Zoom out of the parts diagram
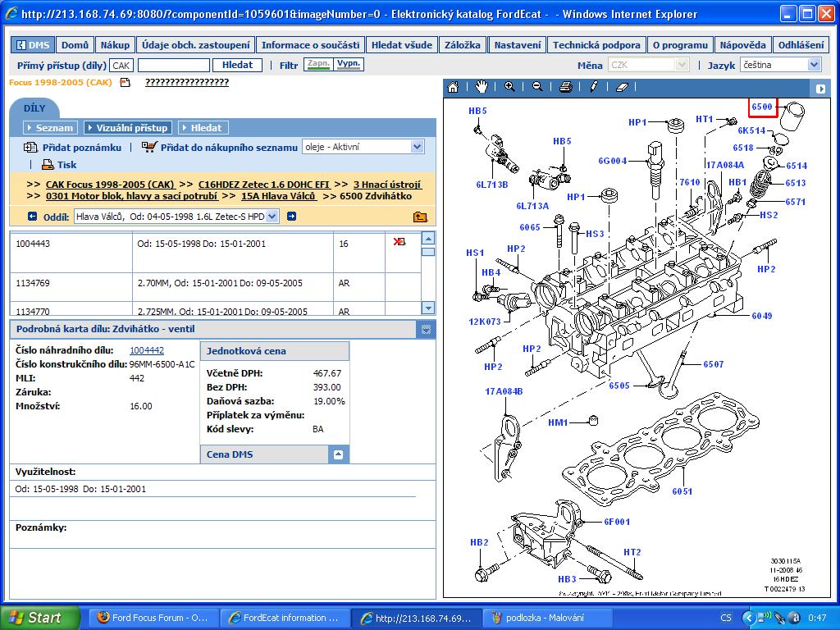Image resolution: width=840 pixels, height=630 pixels. tap(537, 87)
